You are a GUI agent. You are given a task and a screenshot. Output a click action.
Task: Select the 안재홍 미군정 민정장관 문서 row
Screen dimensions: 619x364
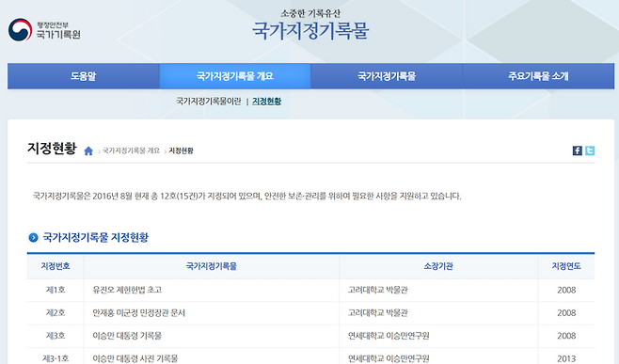coord(310,313)
